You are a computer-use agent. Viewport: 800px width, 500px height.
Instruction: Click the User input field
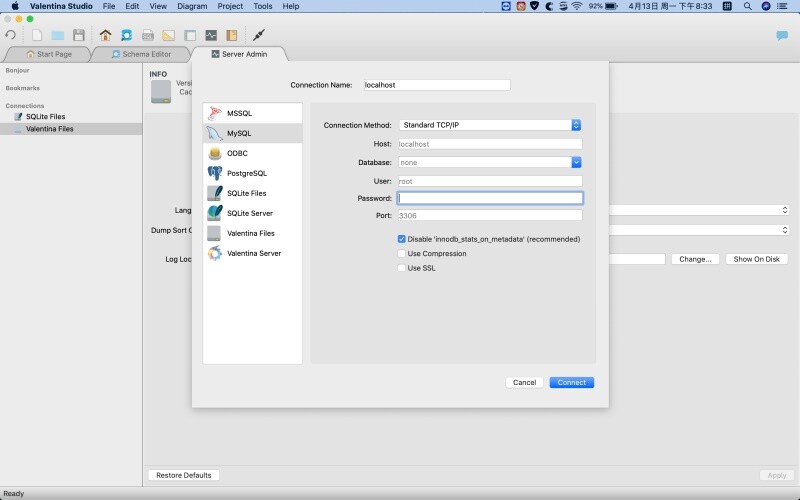coord(490,181)
